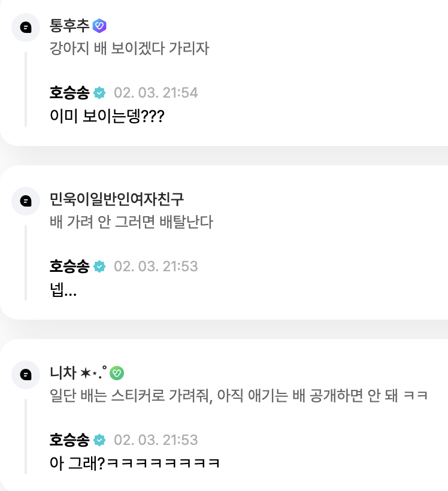Click the timestamp above the 아 그래? reply
The image size is (448, 491).
click(156, 440)
